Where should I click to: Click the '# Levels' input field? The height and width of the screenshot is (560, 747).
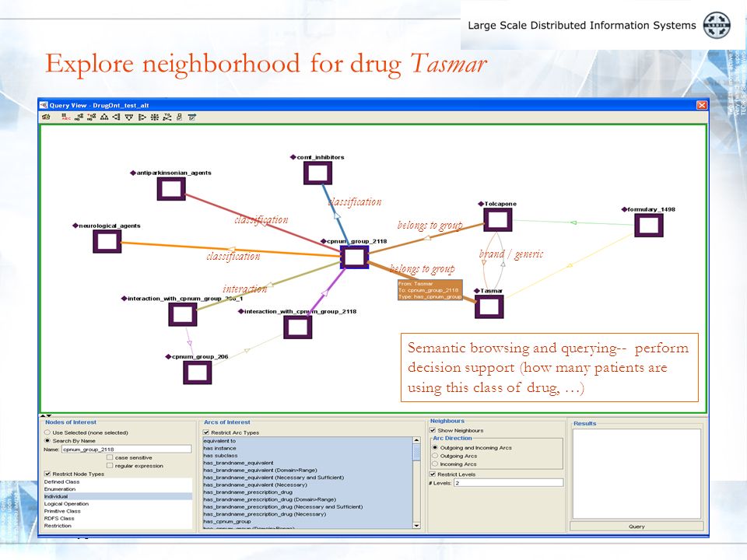tap(508, 483)
